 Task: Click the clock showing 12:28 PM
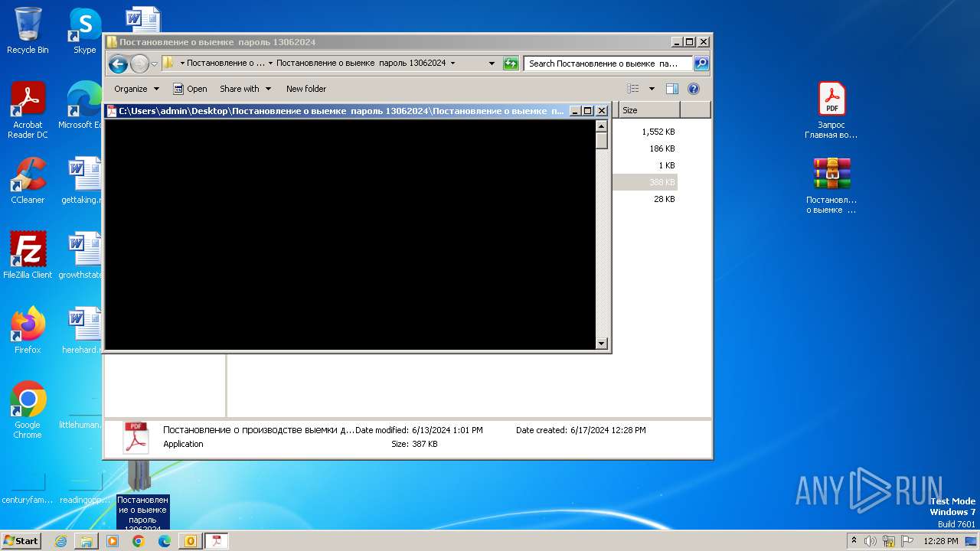(x=940, y=541)
